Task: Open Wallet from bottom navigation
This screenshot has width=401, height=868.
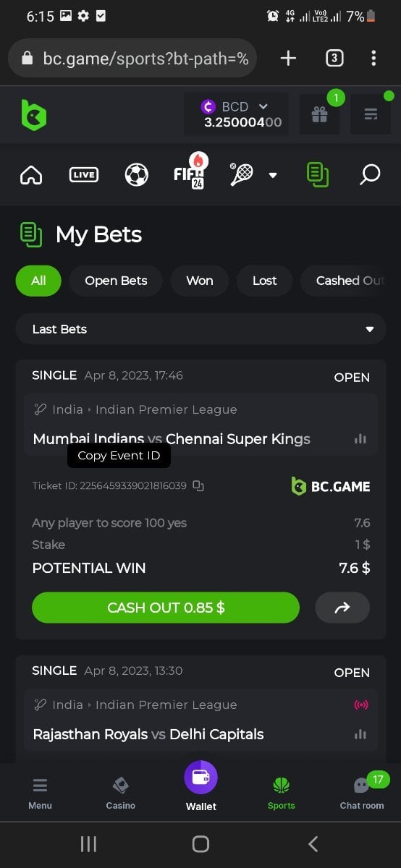Action: click(200, 787)
